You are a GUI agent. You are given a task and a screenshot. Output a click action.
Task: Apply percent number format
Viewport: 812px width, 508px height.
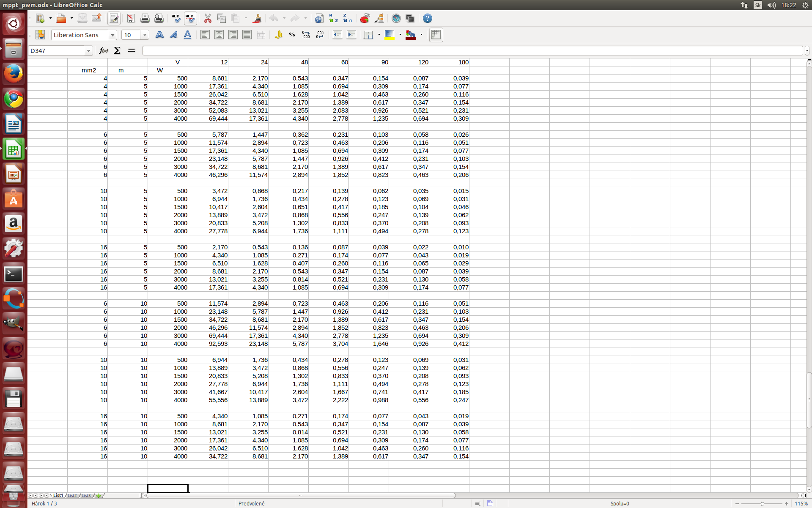[292, 35]
